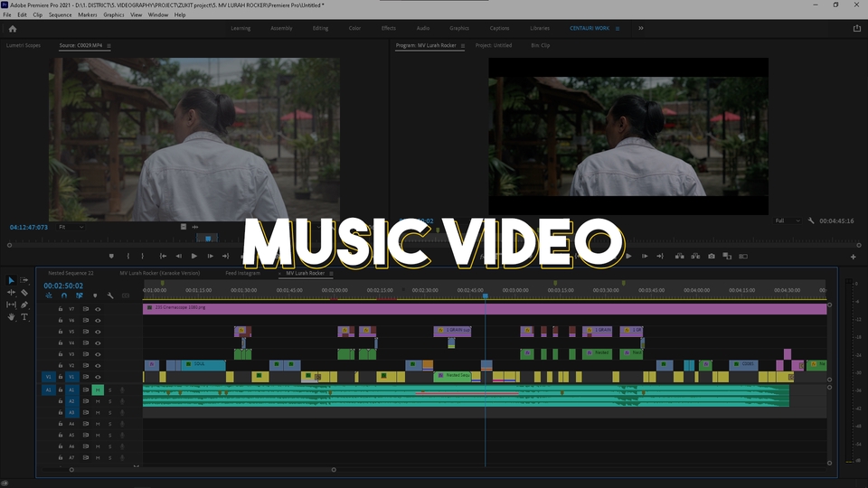
Task: Play the Program monitor sequence
Action: click(x=628, y=256)
